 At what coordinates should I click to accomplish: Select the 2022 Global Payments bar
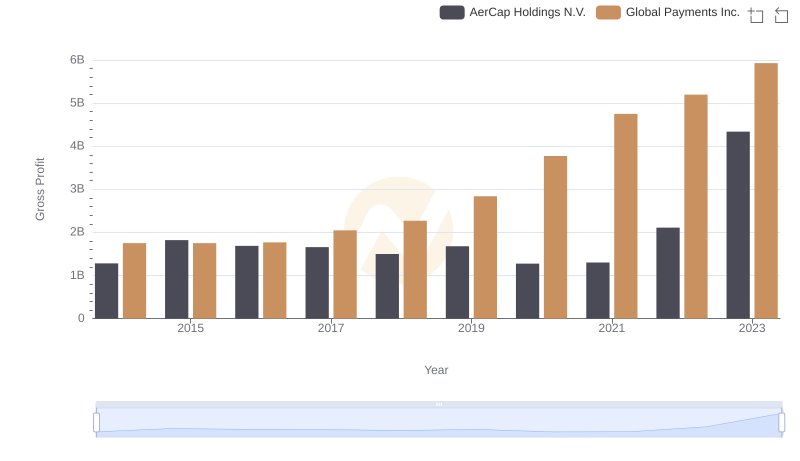[696, 207]
